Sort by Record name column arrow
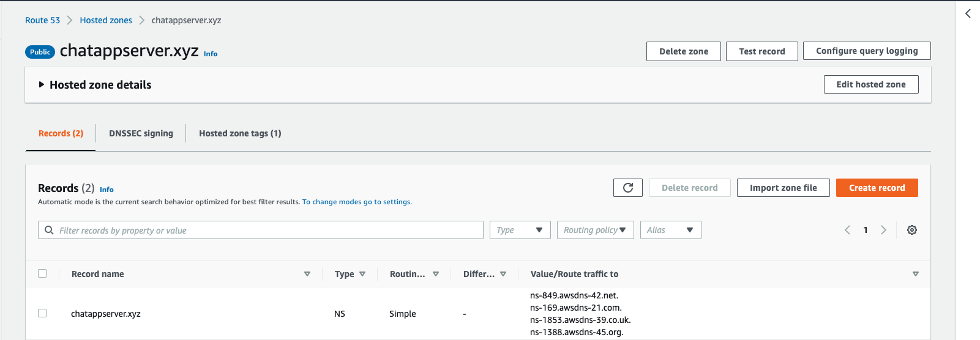This screenshot has height=340, width=980. point(307,274)
